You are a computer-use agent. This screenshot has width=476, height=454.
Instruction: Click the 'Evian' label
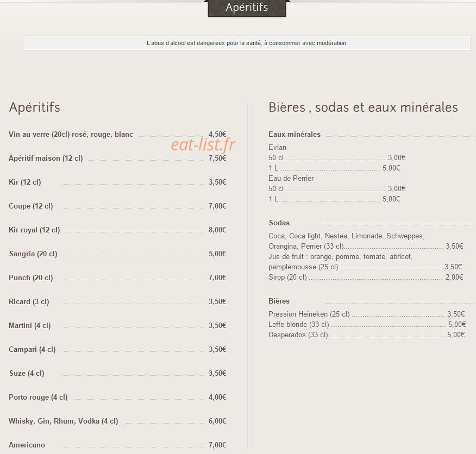pos(278,148)
